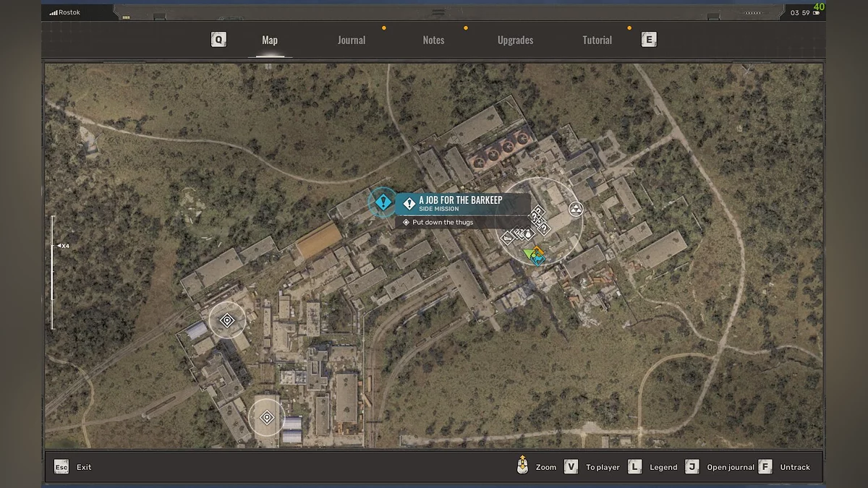Click the green player arrow marker

530,253
